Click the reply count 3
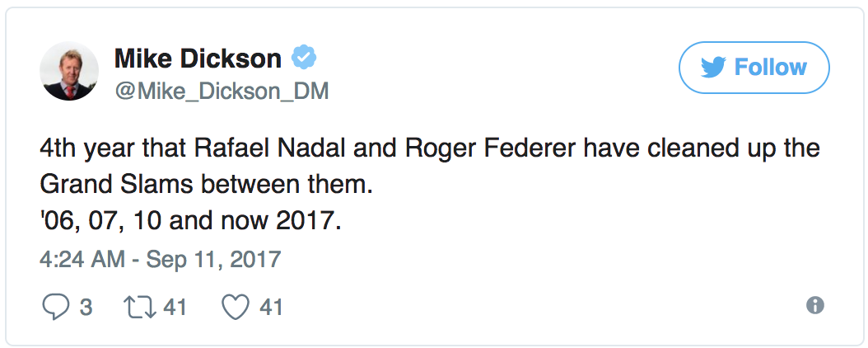The width and height of the screenshot is (868, 348). pyautogui.click(x=85, y=308)
